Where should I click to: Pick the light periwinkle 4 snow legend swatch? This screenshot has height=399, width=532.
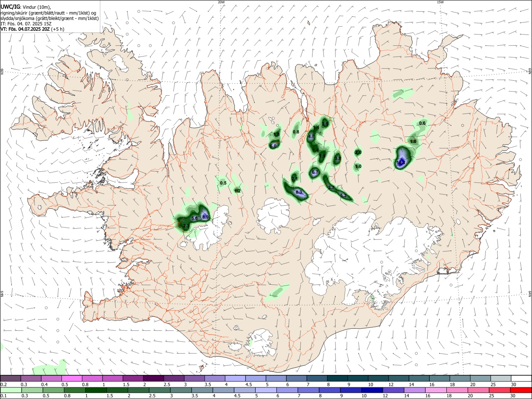tap(235, 378)
